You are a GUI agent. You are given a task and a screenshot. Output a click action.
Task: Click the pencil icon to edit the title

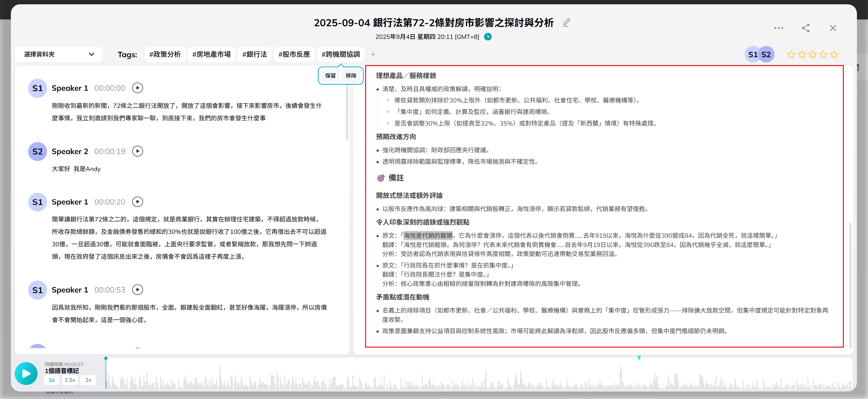tap(566, 23)
